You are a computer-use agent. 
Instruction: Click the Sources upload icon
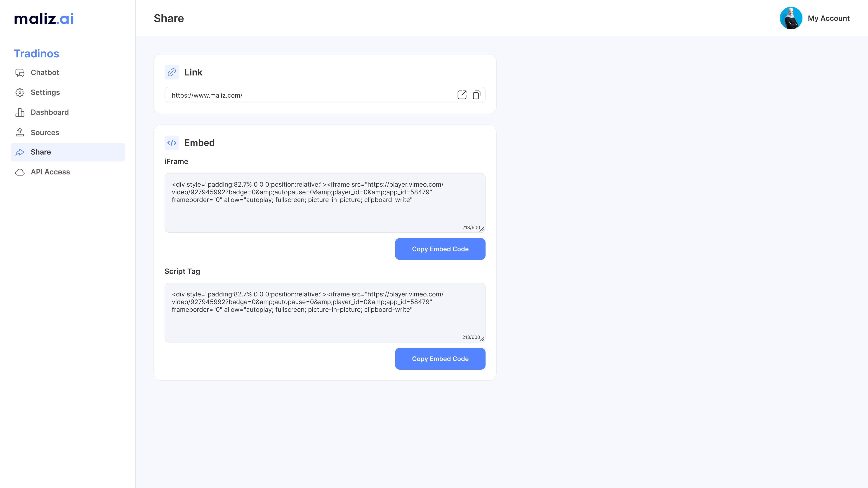coord(20,132)
